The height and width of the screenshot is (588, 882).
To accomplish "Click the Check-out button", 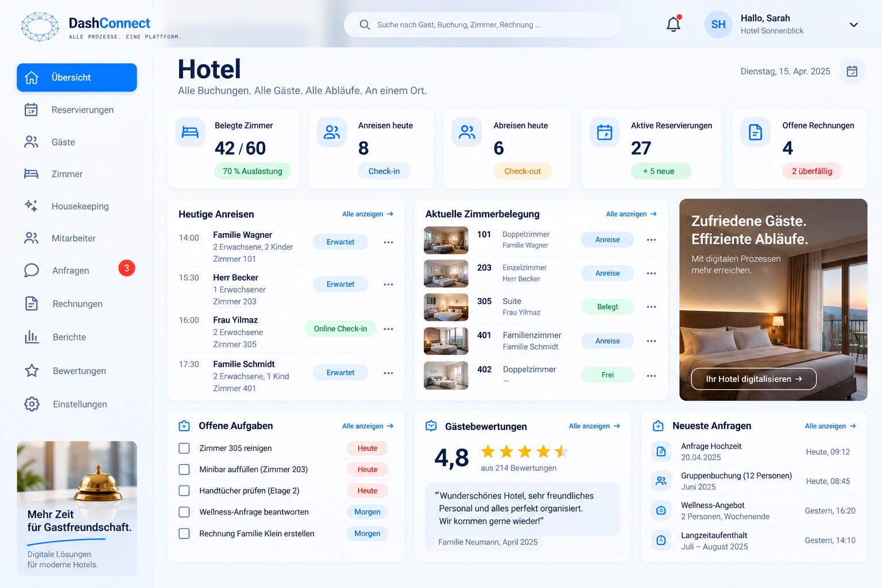I will [x=523, y=171].
